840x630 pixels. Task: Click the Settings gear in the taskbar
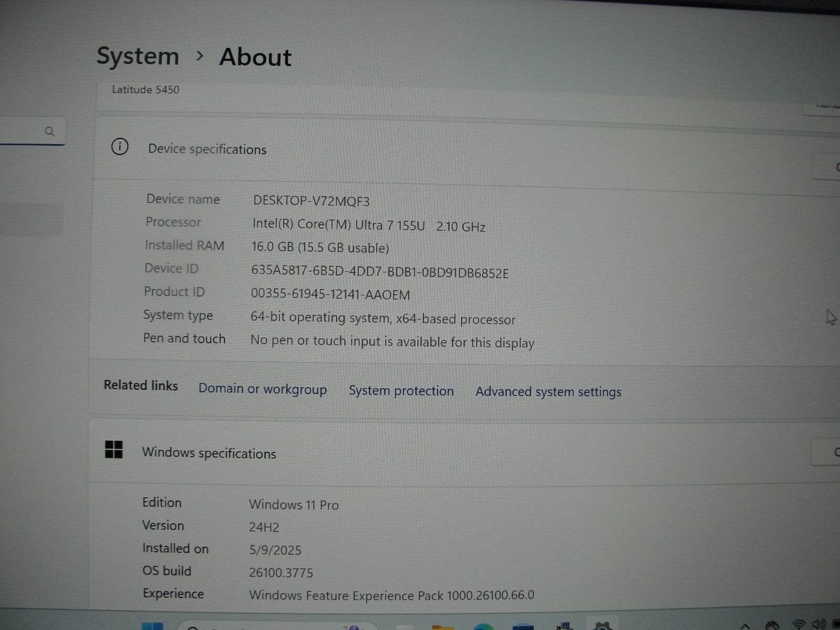coord(602,626)
